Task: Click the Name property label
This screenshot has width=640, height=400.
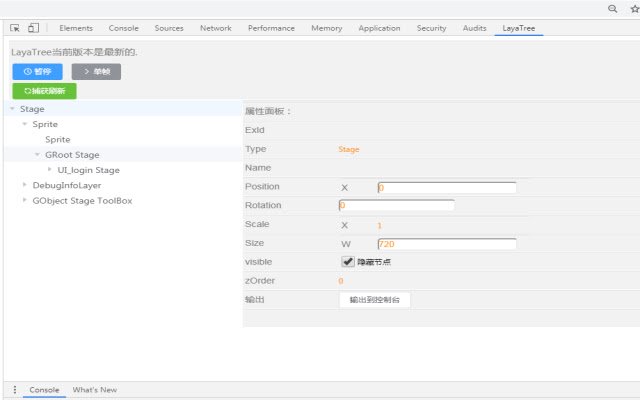Action: (x=258, y=168)
